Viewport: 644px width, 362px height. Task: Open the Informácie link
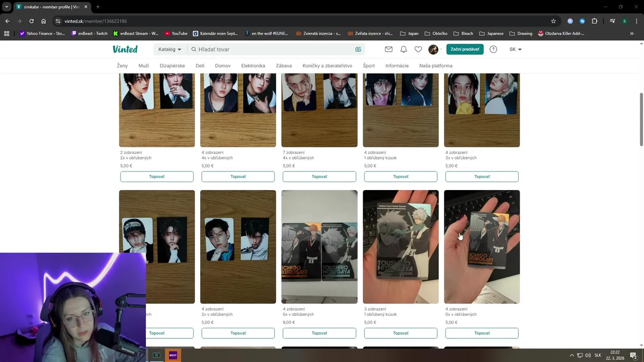tap(397, 66)
